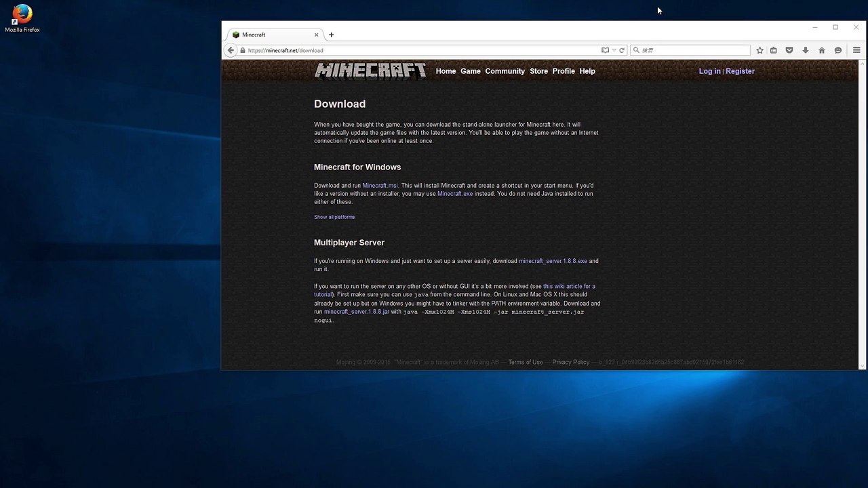868x488 pixels.
Task: Click the Minecraft logo
Action: click(370, 70)
